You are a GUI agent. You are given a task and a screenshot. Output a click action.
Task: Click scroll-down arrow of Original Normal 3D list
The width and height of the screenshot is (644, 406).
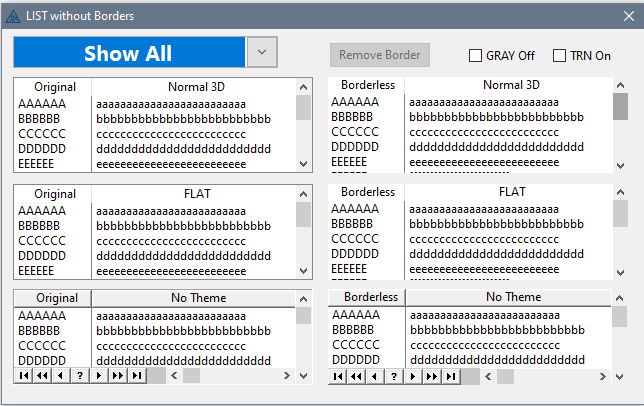point(304,164)
